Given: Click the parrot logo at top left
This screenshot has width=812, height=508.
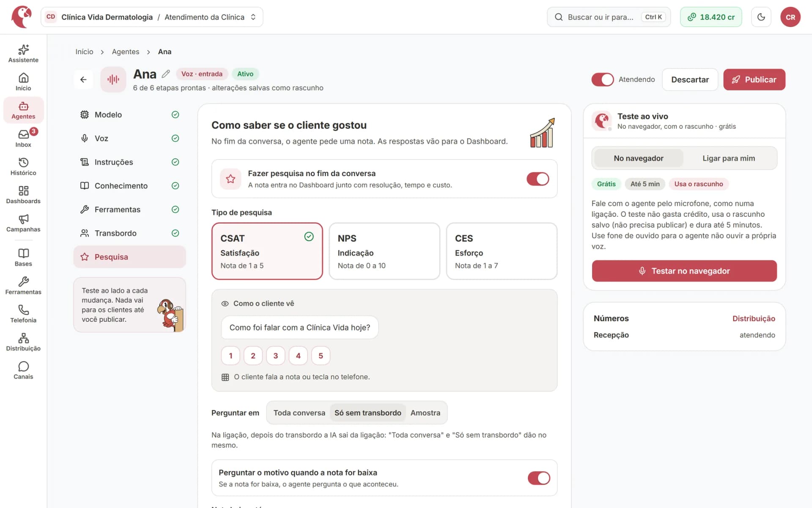Looking at the screenshot, I should [x=21, y=17].
